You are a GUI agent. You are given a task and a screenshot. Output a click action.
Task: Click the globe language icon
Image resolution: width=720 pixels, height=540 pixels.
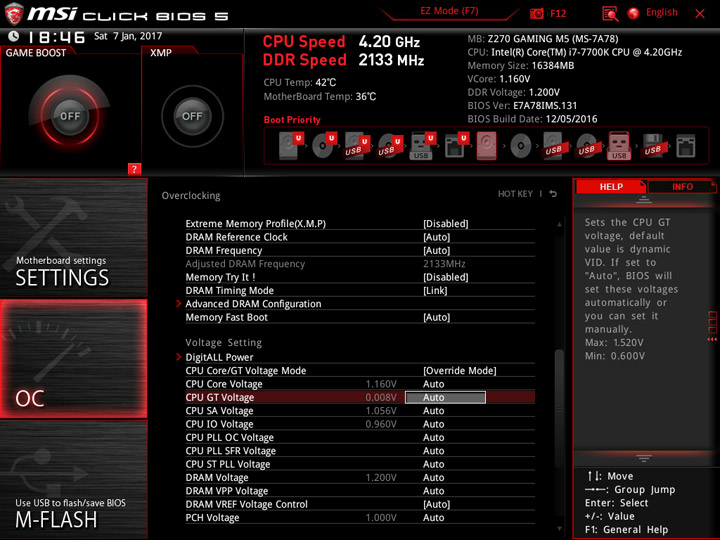pyautogui.click(x=634, y=13)
